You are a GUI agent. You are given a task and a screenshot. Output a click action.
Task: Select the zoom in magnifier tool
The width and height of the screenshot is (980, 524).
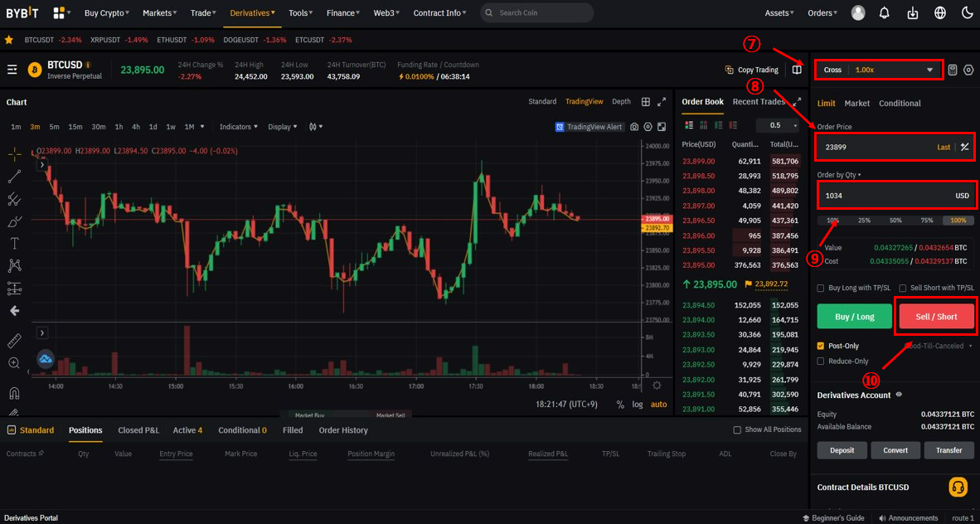click(x=14, y=362)
